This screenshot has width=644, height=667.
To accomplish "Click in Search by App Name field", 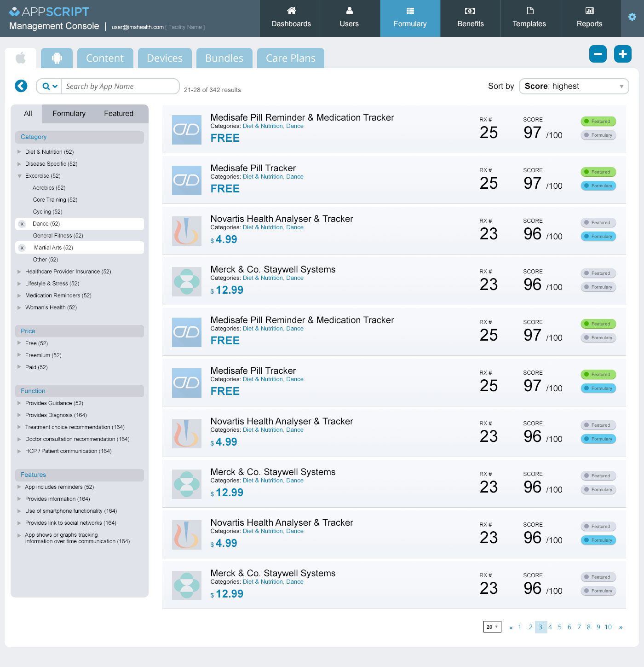I will coord(120,86).
